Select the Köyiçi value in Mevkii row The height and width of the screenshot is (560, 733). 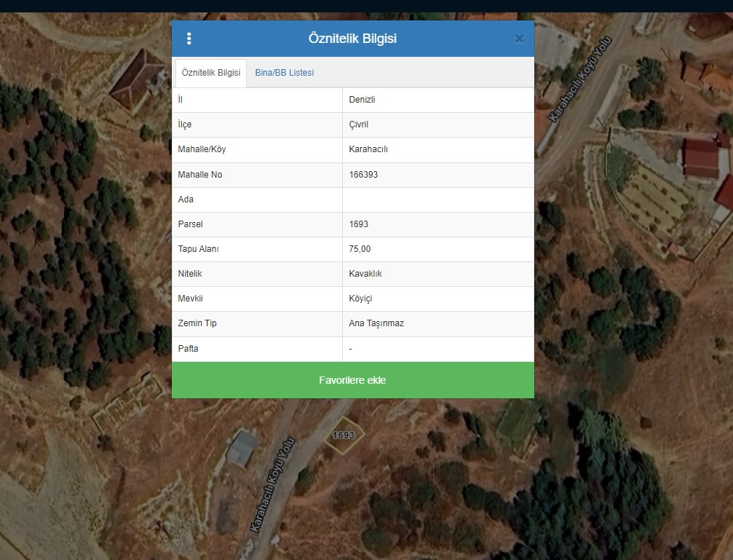361,299
